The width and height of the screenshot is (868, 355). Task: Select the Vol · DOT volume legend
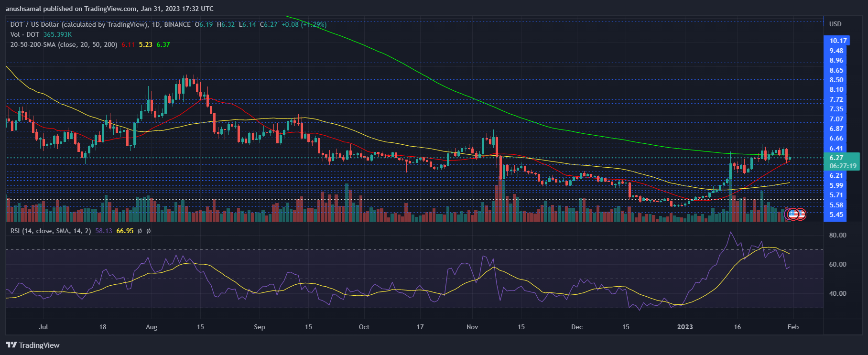pyautogui.click(x=25, y=34)
